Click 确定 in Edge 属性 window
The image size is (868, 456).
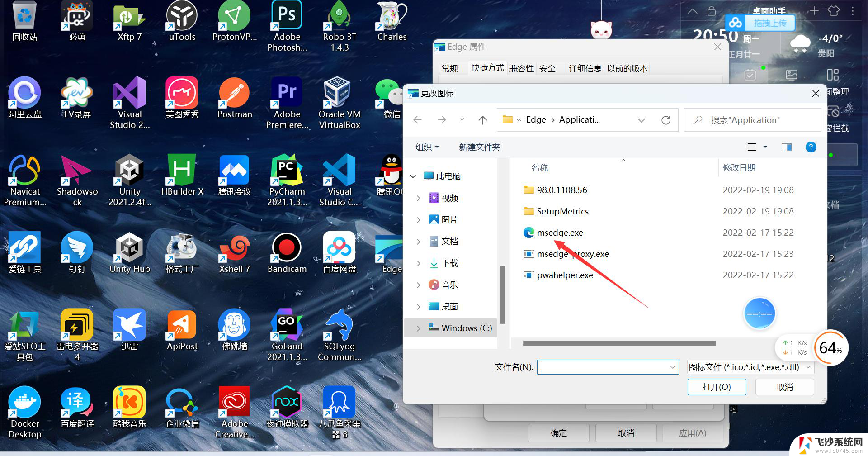pyautogui.click(x=559, y=433)
